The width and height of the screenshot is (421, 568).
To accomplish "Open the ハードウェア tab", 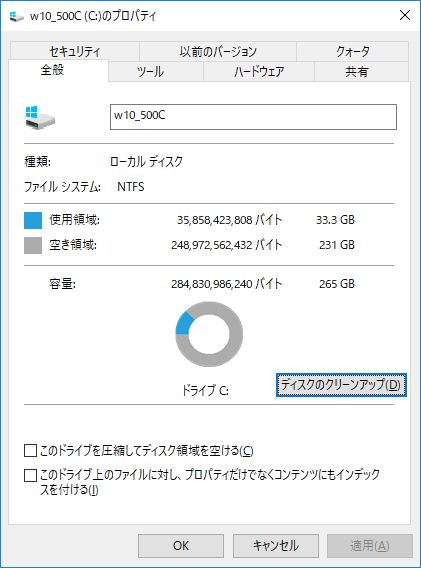I will tap(259, 71).
